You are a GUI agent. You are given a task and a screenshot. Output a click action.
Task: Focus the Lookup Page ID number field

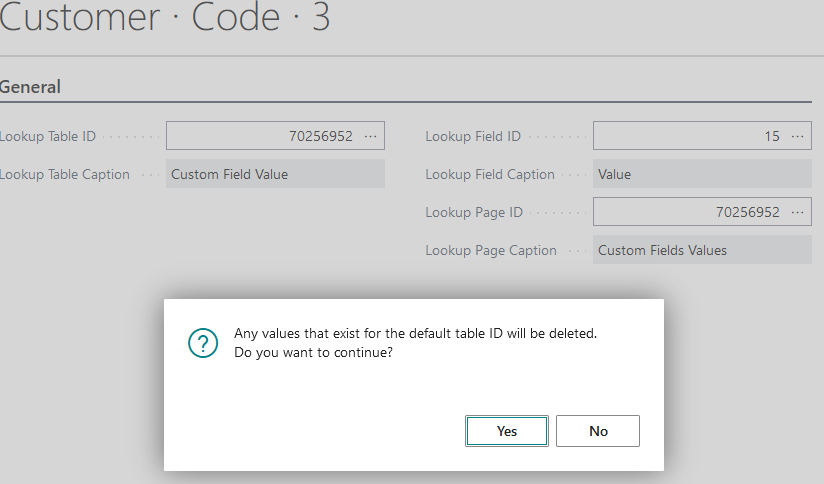click(x=690, y=212)
